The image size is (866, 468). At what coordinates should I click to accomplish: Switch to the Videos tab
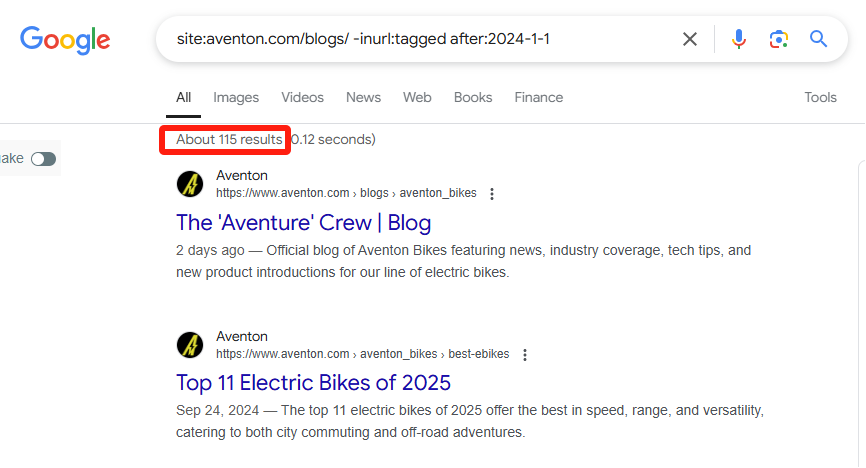click(302, 97)
